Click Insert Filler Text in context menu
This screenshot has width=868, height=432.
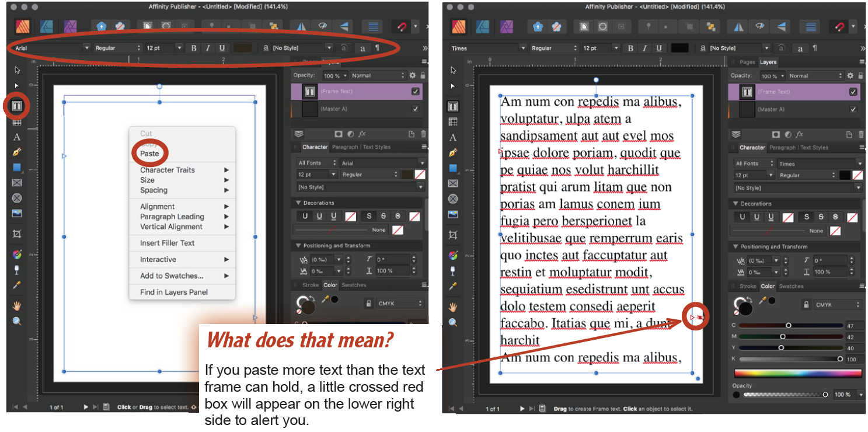pyautogui.click(x=167, y=243)
